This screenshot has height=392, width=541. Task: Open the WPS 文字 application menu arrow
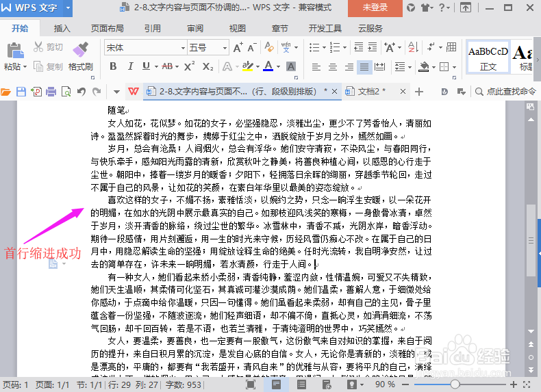pos(68,8)
